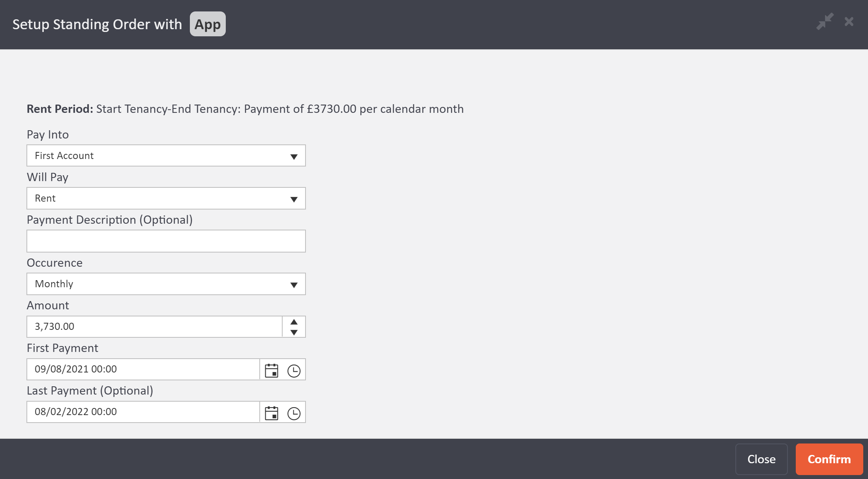This screenshot has width=868, height=479.
Task: Close the Standing Order dialog via X
Action: [849, 22]
